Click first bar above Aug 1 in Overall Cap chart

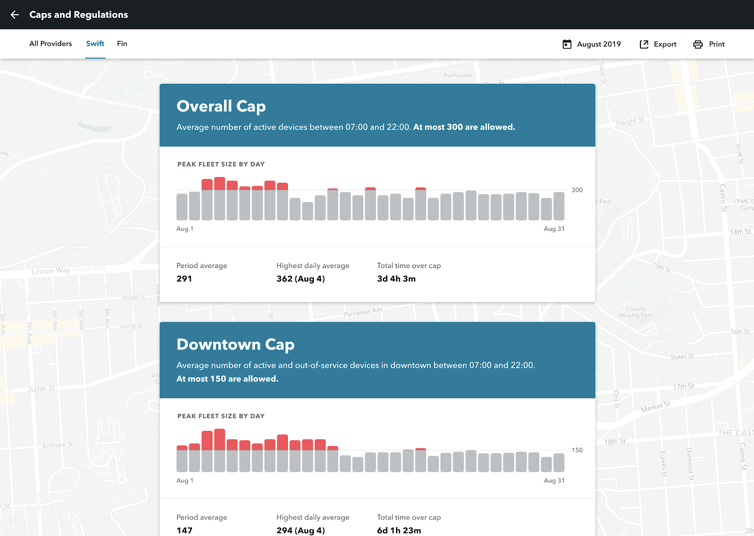(x=182, y=207)
